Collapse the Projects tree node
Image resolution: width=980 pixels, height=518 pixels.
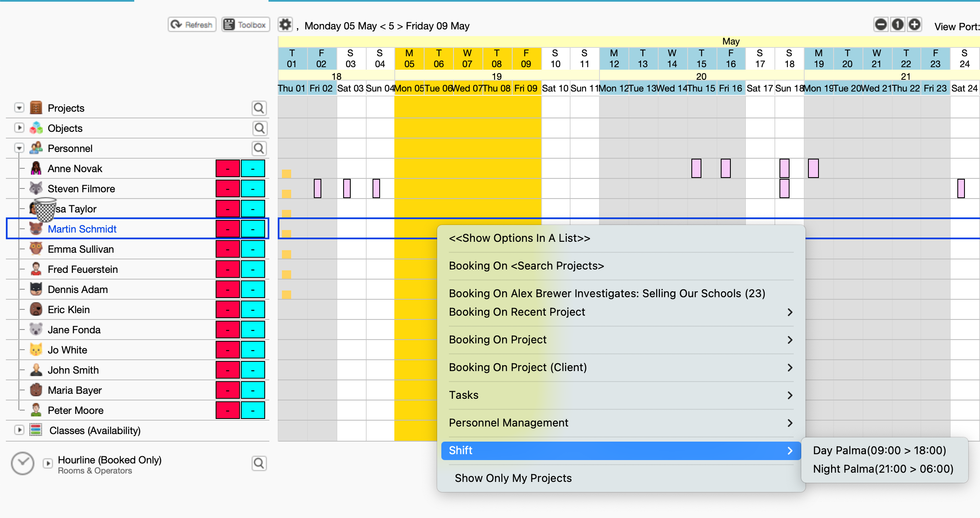pyautogui.click(x=19, y=108)
